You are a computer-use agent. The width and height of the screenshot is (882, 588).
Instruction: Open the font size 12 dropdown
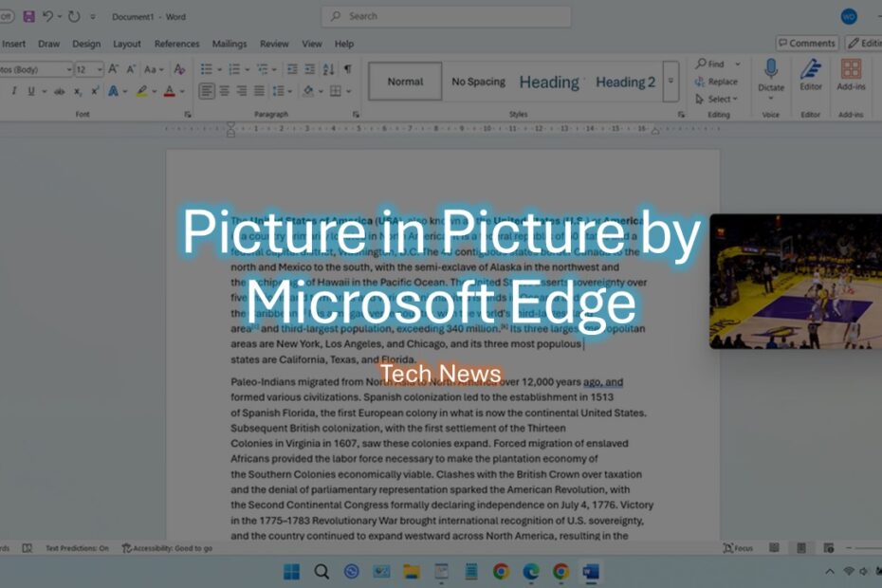(x=100, y=69)
